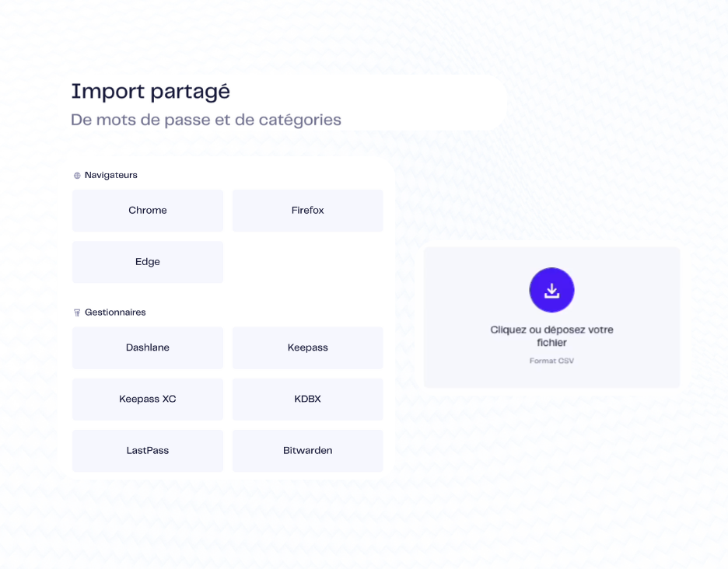Select the Keepass XC option
Image resolution: width=728 pixels, height=569 pixels.
[148, 399]
